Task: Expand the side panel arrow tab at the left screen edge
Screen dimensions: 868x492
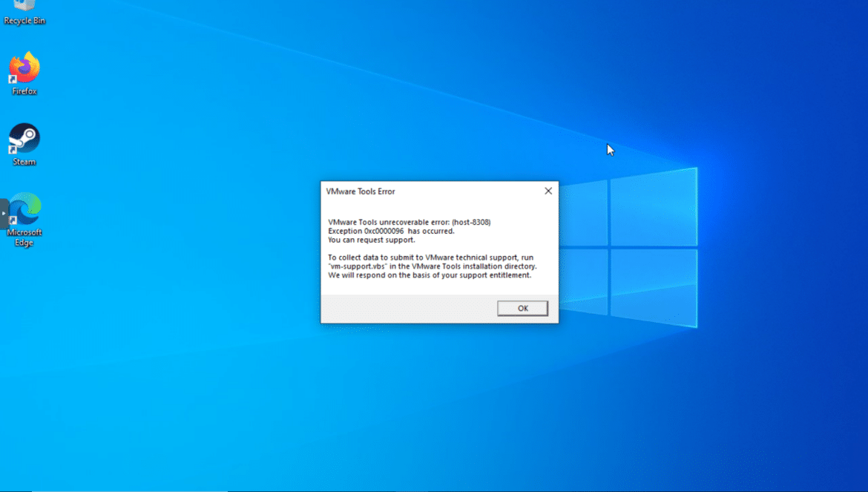Action: click(4, 214)
